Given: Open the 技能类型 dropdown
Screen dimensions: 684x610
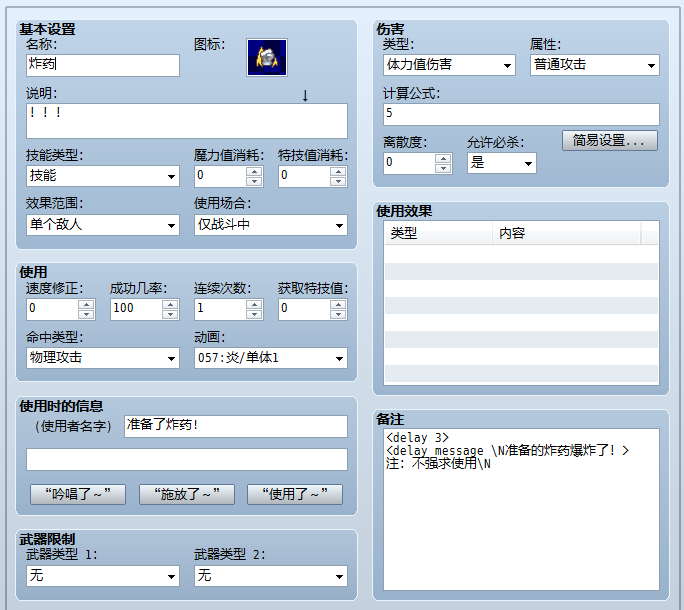Looking at the screenshot, I should click(x=103, y=176).
